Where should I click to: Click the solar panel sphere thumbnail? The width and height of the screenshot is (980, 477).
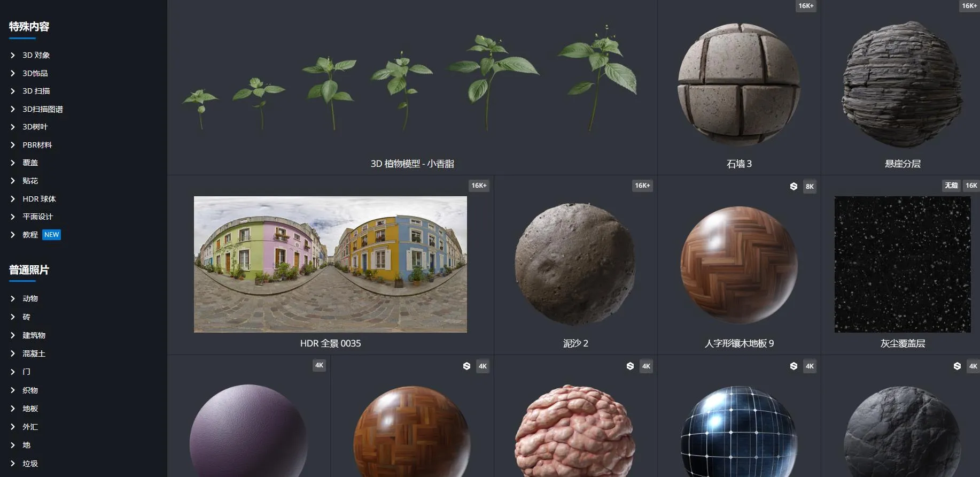pos(739,431)
